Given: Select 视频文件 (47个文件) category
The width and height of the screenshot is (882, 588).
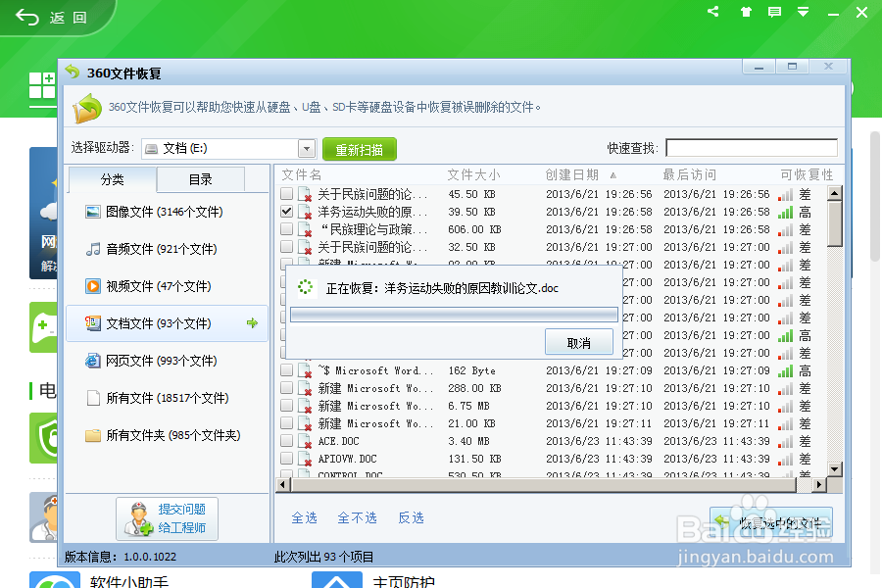Looking at the screenshot, I should [x=167, y=286].
